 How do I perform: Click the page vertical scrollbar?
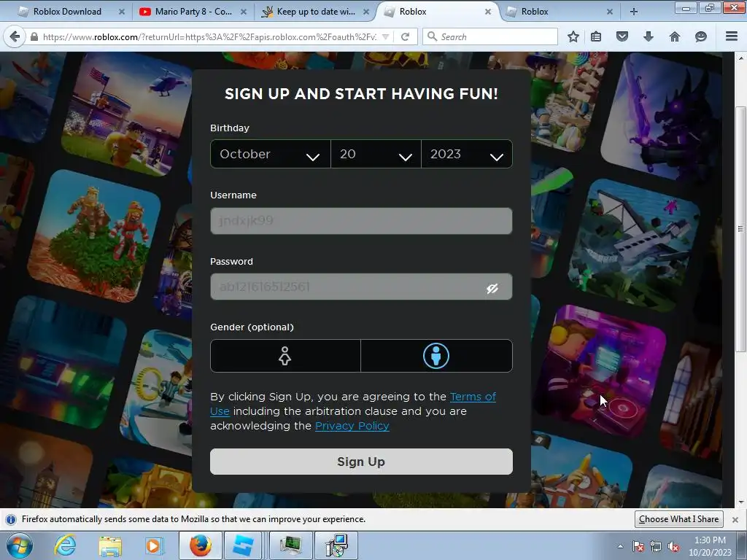click(740, 230)
